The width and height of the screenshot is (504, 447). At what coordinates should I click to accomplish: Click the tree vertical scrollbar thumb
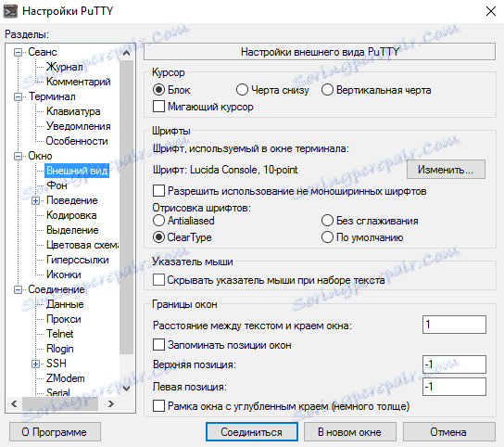[127, 207]
